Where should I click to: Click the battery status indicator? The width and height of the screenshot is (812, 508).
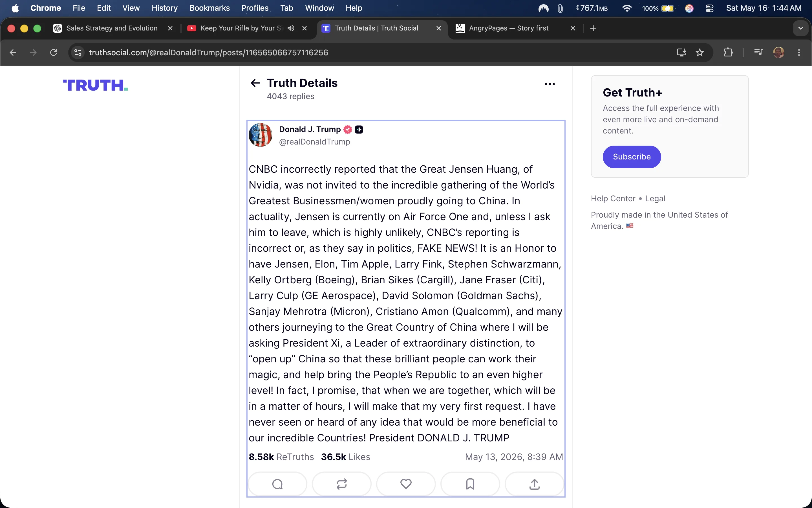point(658,8)
